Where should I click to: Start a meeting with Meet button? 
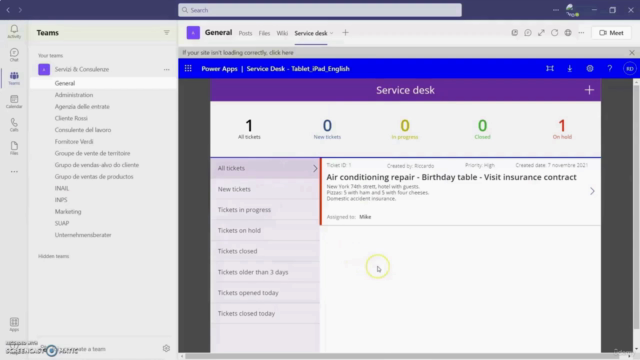[x=611, y=33]
